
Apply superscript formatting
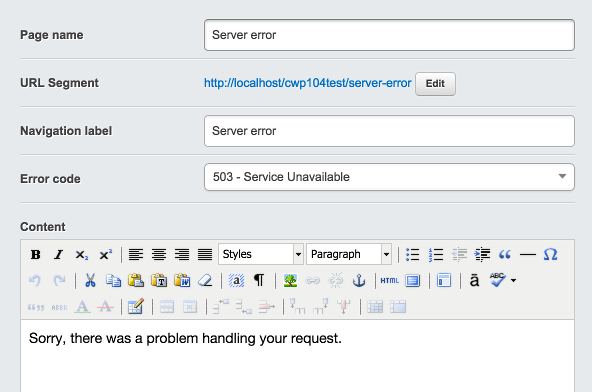(105, 255)
